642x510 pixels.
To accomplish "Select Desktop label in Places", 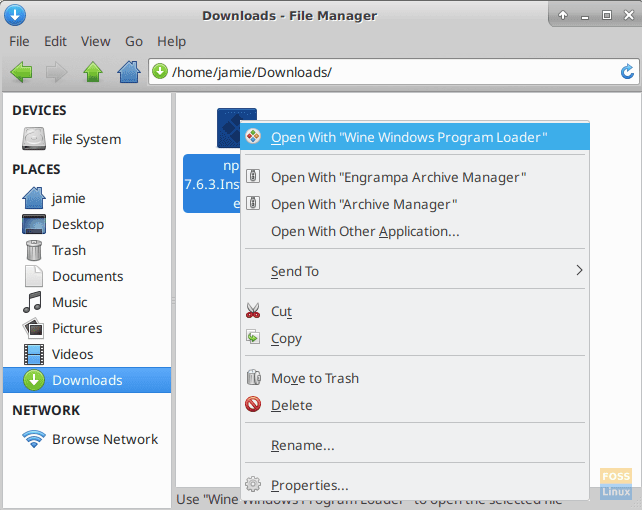I will 78,224.
